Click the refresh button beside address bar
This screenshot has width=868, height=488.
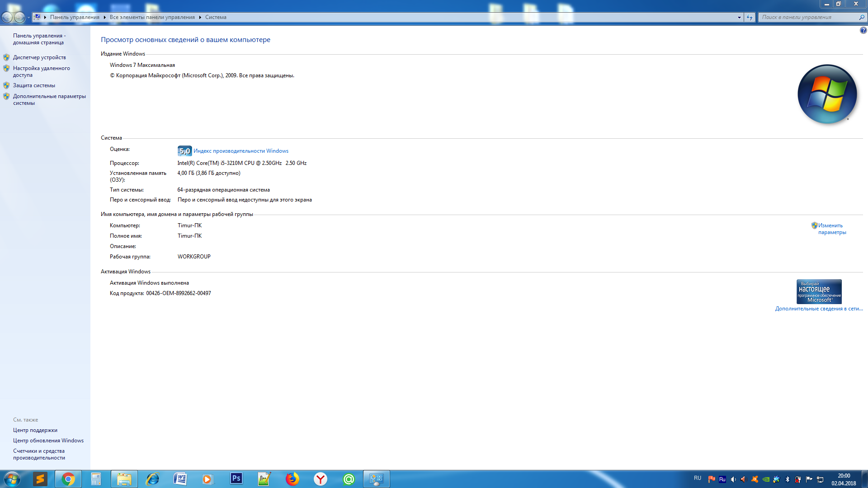pos(750,17)
